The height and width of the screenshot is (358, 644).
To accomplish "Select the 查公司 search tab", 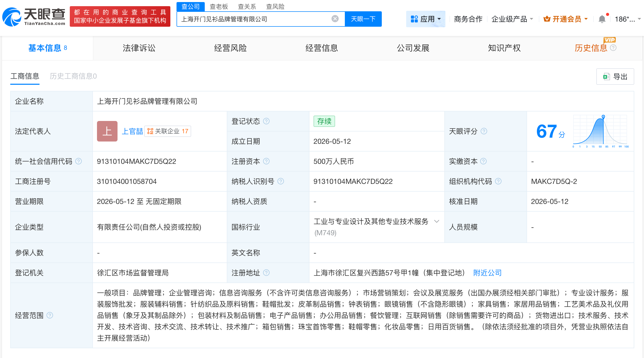I will 191,6.
